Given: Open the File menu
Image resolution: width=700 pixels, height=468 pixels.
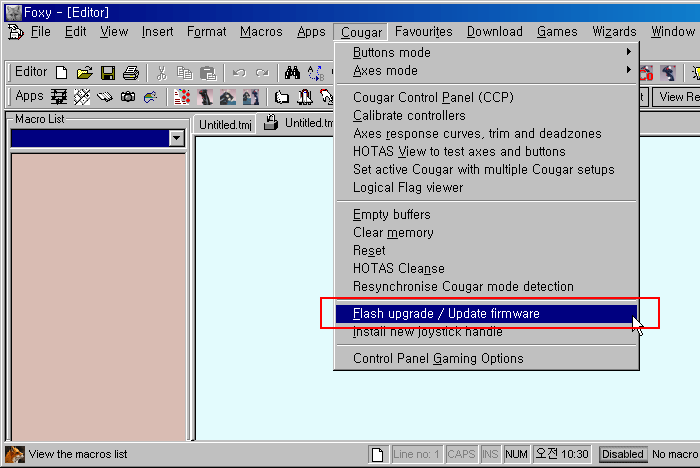Looking at the screenshot, I should pos(41,32).
